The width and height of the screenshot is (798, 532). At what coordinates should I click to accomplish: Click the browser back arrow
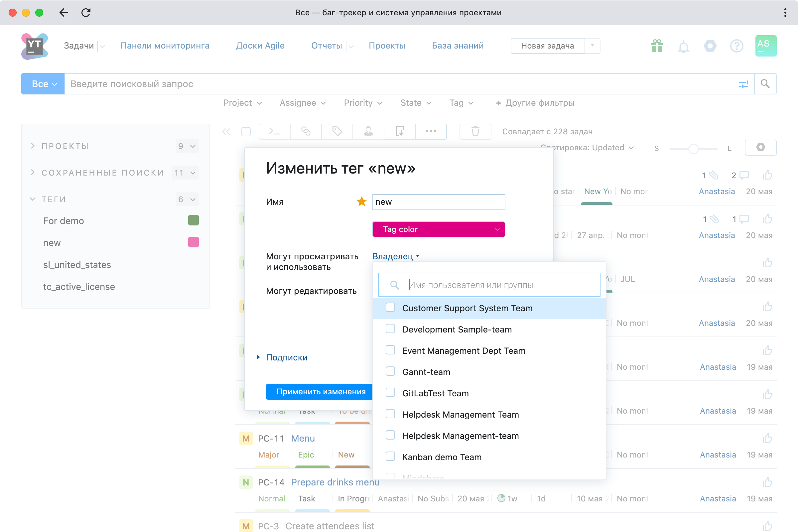pyautogui.click(x=64, y=13)
